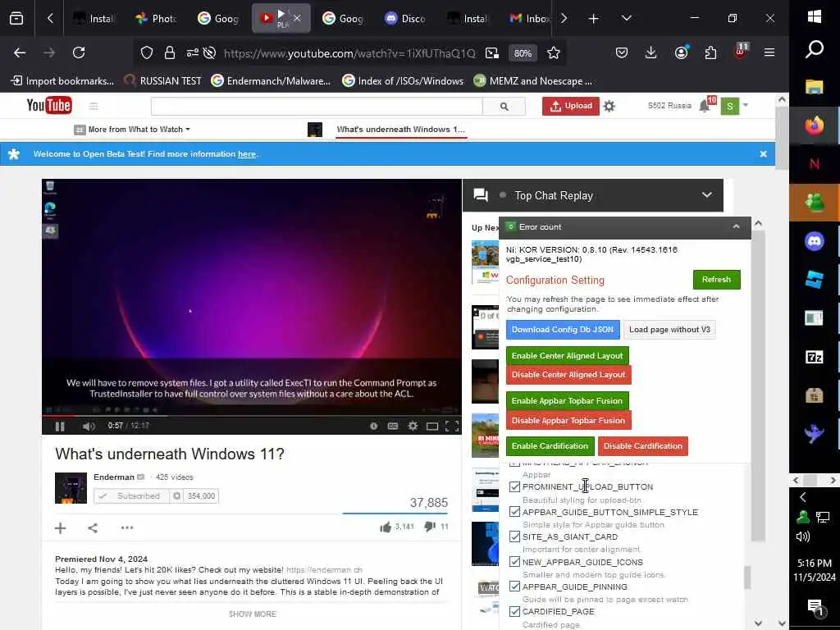Collapse the Error count panel chevron
840x630 pixels.
tap(736, 227)
